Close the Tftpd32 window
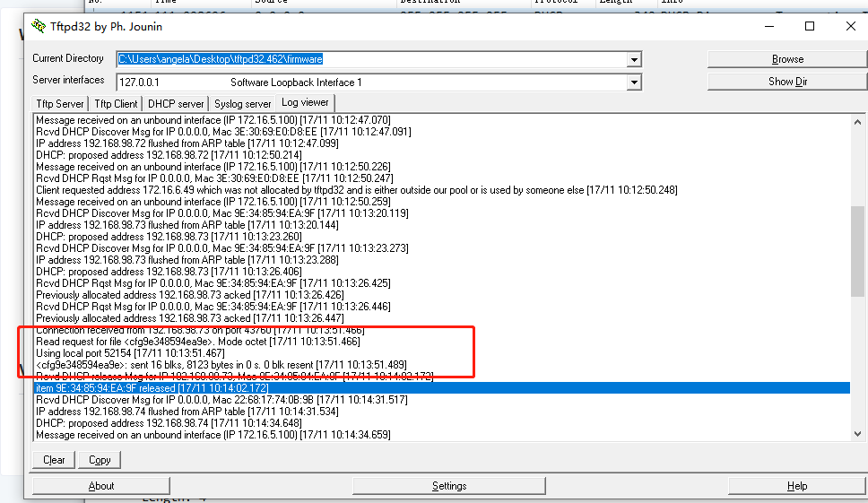Screen dimensions: 868x503 click(x=851, y=26)
